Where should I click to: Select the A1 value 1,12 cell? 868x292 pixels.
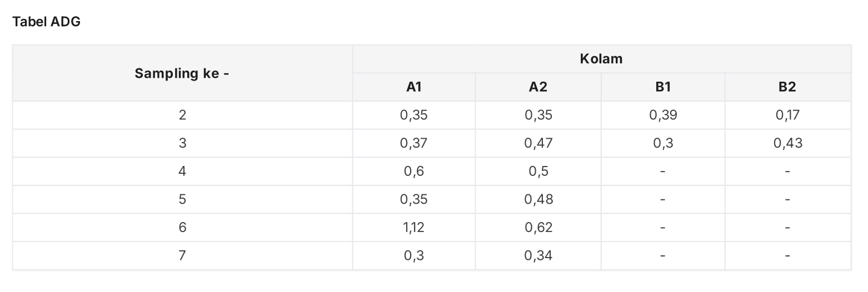pyautogui.click(x=414, y=228)
